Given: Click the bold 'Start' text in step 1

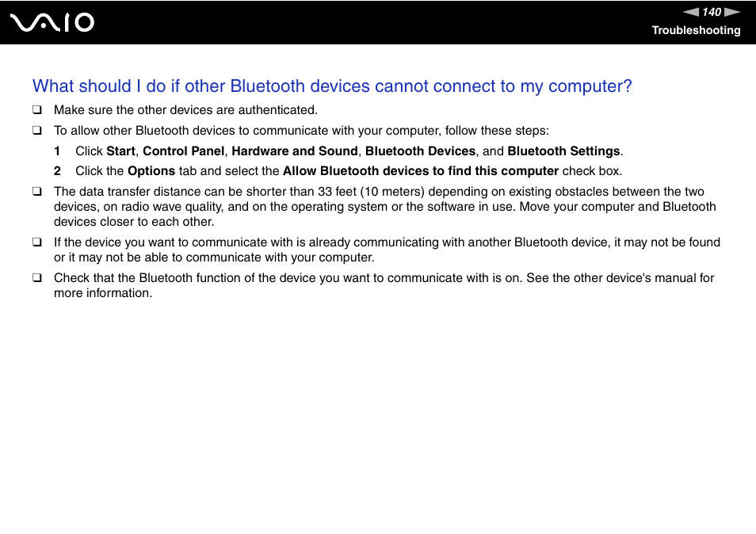Looking at the screenshot, I should [x=120, y=151].
